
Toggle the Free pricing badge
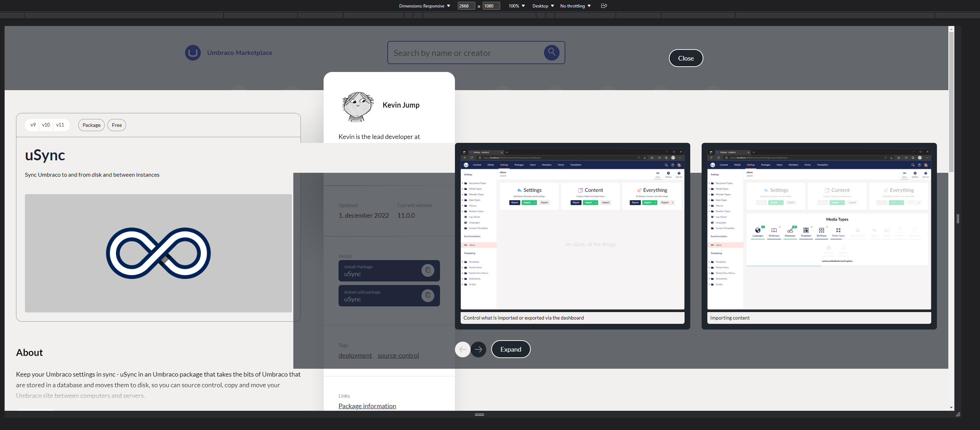click(x=116, y=125)
